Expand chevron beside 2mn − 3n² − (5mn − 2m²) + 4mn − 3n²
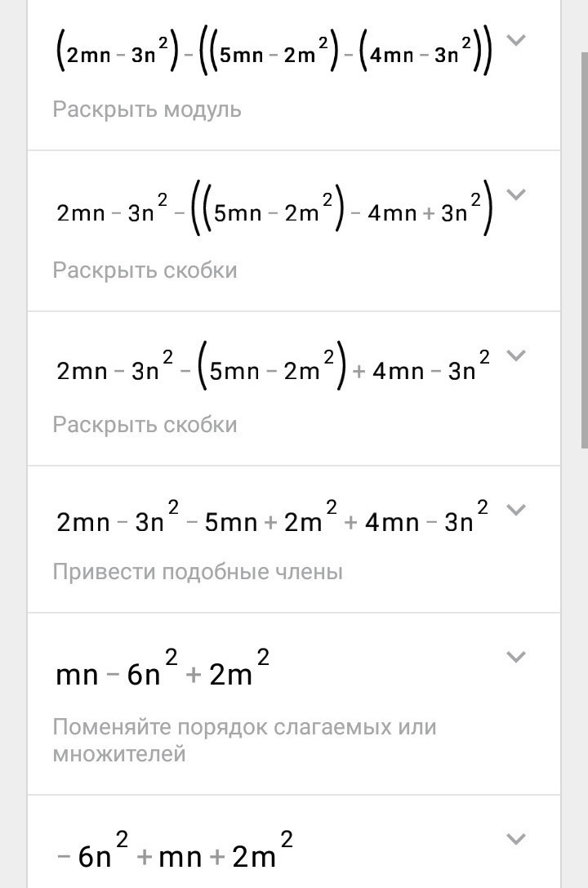The height and width of the screenshot is (888, 588). coord(515,355)
